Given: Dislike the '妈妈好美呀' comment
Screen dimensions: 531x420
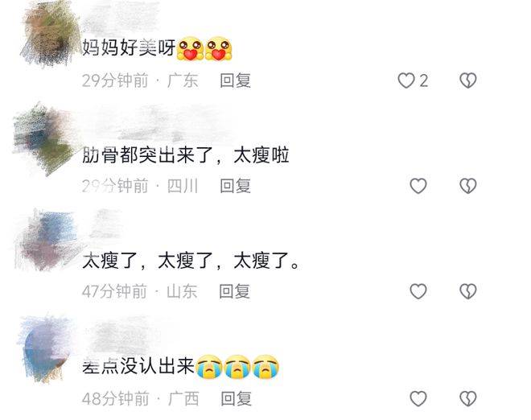Looking at the screenshot, I should click(x=468, y=80).
